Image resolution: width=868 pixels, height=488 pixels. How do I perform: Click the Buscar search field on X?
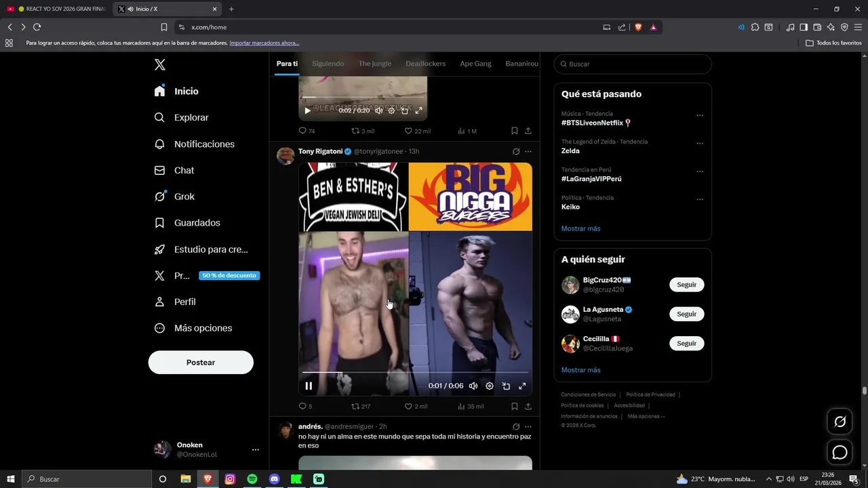(x=633, y=64)
